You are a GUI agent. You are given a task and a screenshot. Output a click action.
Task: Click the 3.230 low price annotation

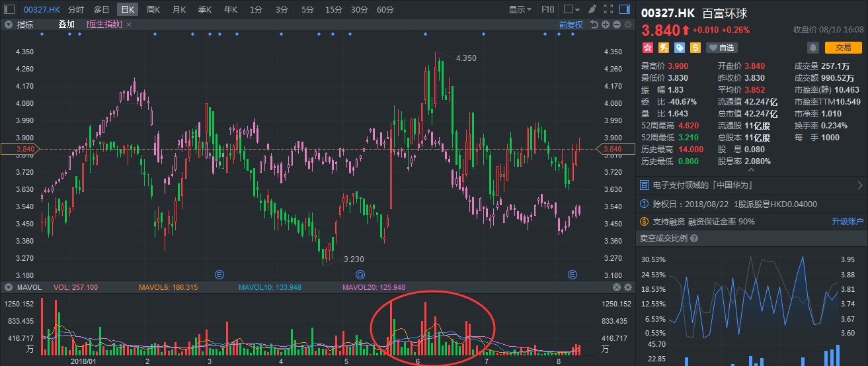pos(354,259)
